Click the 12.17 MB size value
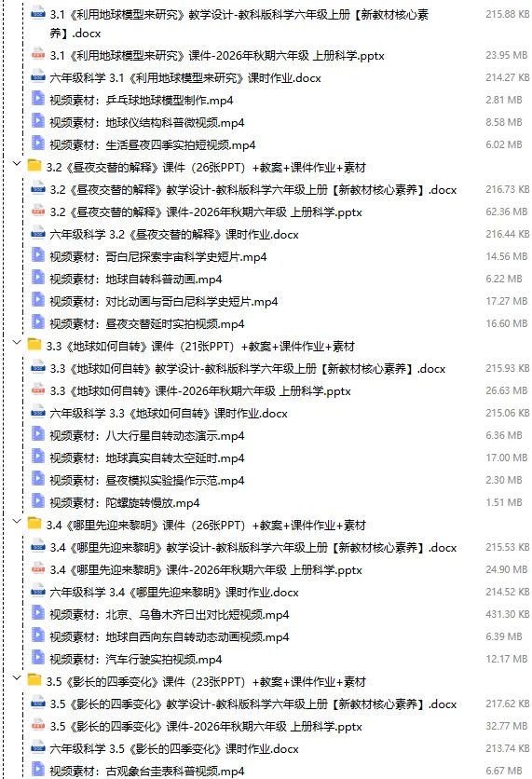 coord(506,659)
